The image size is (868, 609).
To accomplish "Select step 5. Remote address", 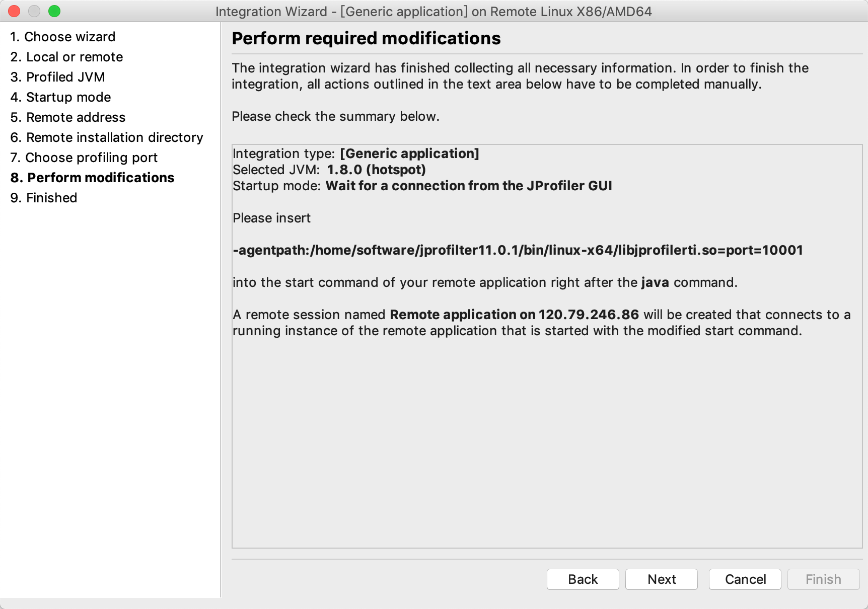I will pos(68,117).
